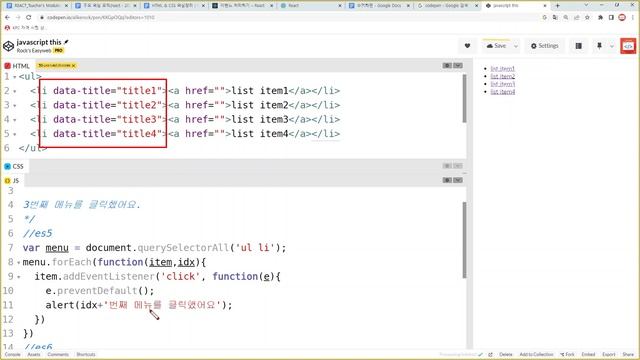Click JS editor vertical scrollbar
This screenshot has height=360, width=640.
click(464, 240)
